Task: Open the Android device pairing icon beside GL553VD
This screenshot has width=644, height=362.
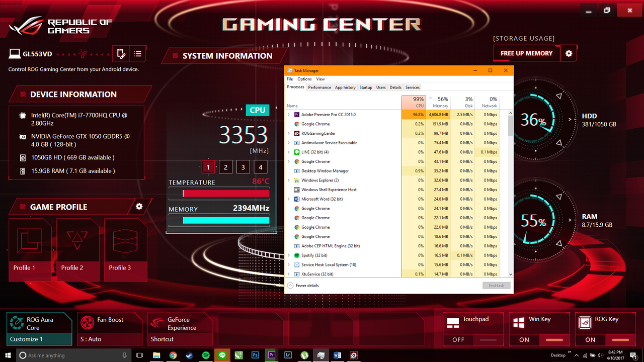Action: tap(120, 53)
